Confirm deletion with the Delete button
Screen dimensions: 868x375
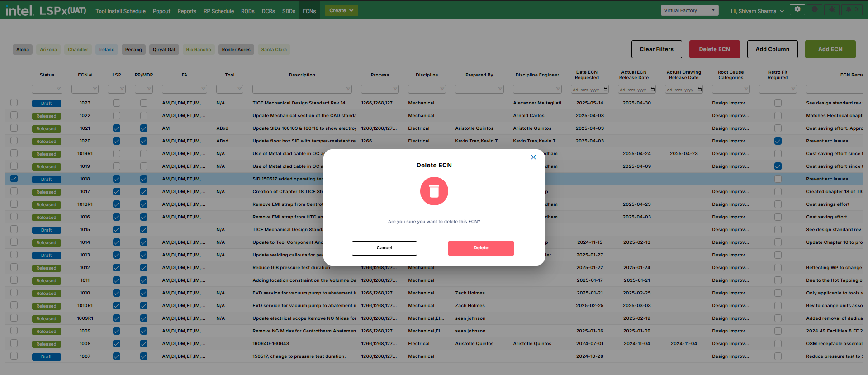click(480, 248)
